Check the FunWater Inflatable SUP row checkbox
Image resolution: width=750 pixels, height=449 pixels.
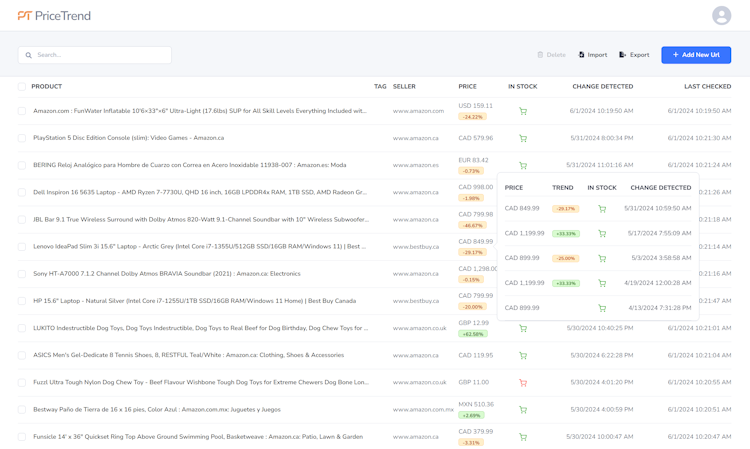[22, 111]
